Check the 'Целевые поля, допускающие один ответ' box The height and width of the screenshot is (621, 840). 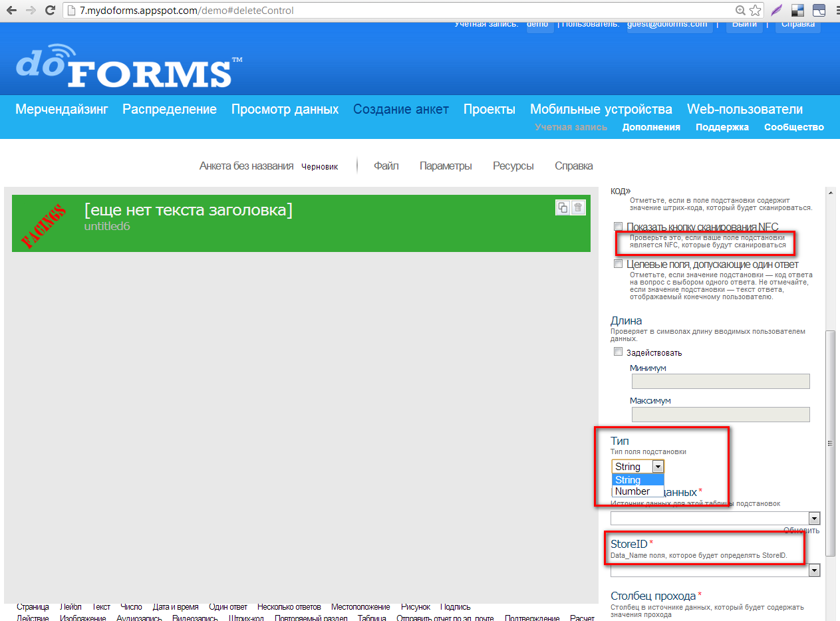tap(619, 264)
